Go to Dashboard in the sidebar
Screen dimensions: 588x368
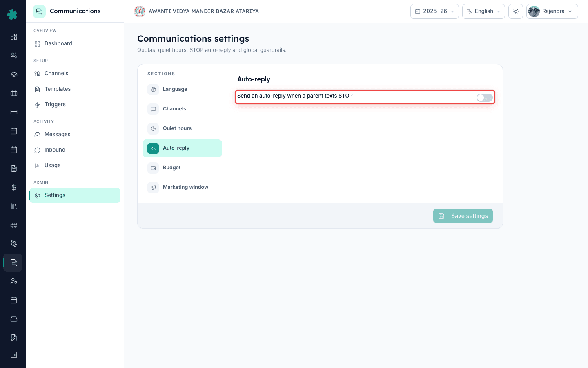[x=75, y=44]
